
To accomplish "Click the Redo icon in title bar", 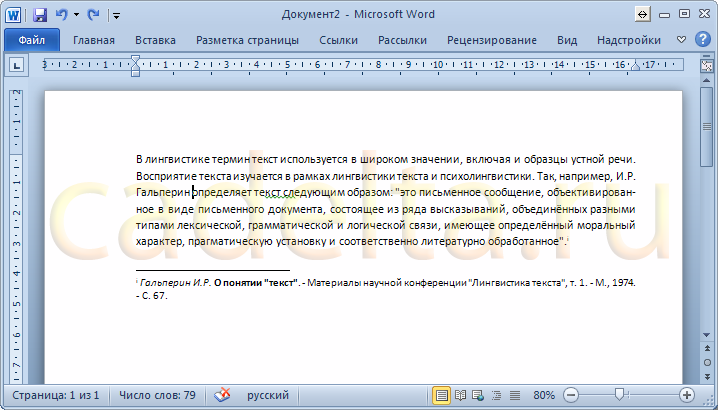I will (94, 15).
